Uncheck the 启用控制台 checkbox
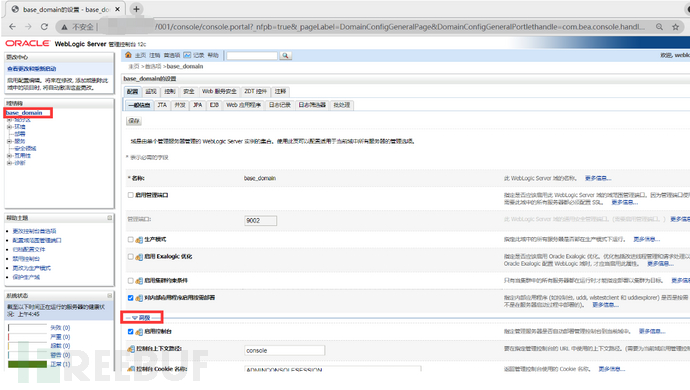690x390 pixels. point(130,331)
